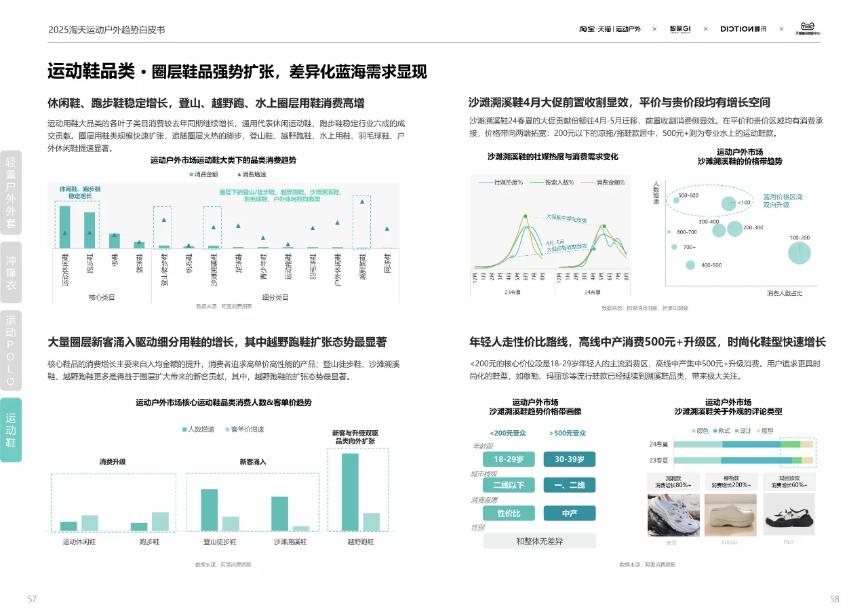Click the 玛丽珍款 消费增长60%+ label
The width and height of the screenshot is (868, 614).
click(x=789, y=482)
